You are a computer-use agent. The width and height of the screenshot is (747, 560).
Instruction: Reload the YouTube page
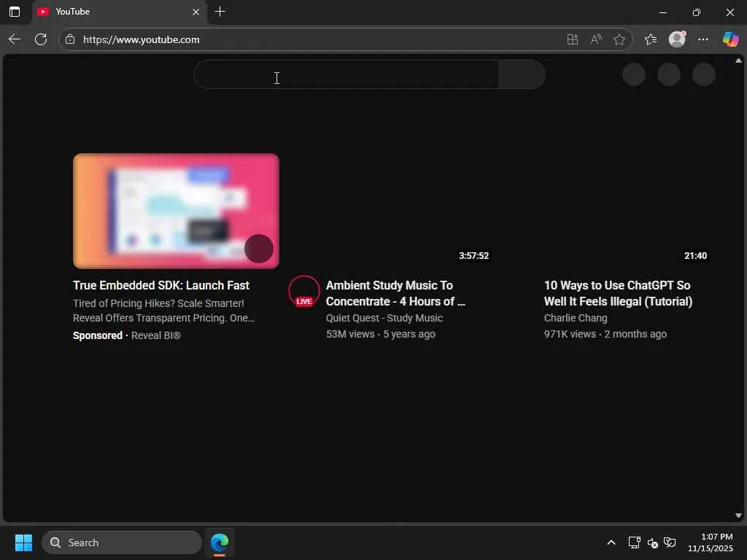[41, 39]
